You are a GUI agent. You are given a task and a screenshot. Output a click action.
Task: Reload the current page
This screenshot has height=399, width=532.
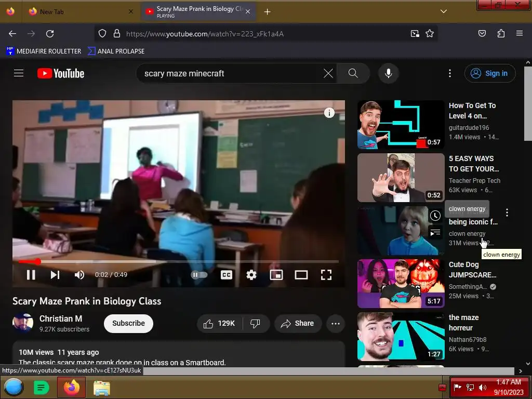point(50,34)
